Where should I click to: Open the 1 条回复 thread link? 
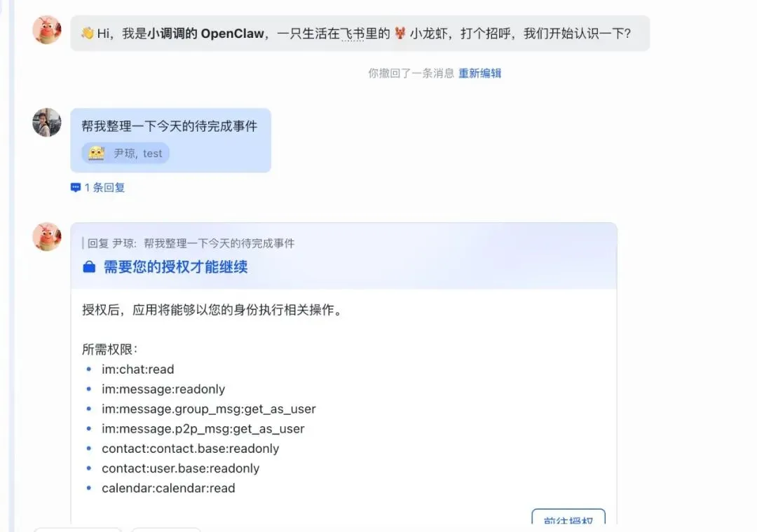click(98, 187)
